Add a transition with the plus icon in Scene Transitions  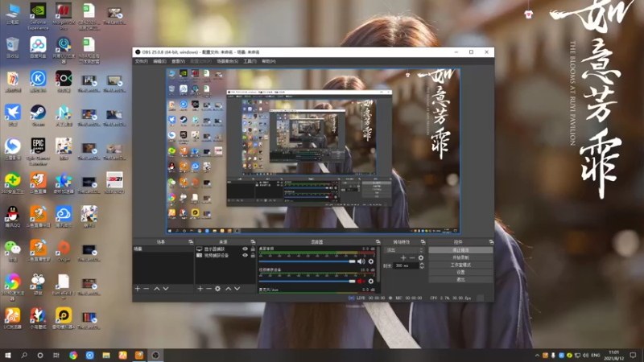(x=403, y=257)
